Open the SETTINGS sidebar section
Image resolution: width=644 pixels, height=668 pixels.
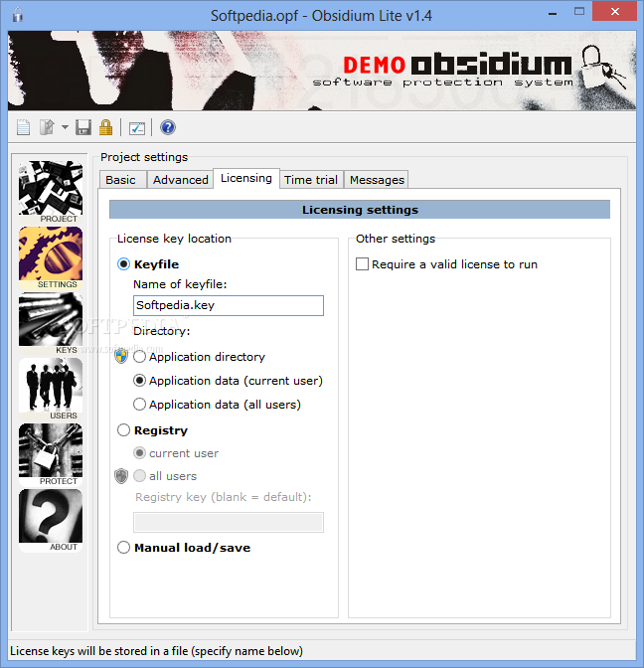pos(51,257)
